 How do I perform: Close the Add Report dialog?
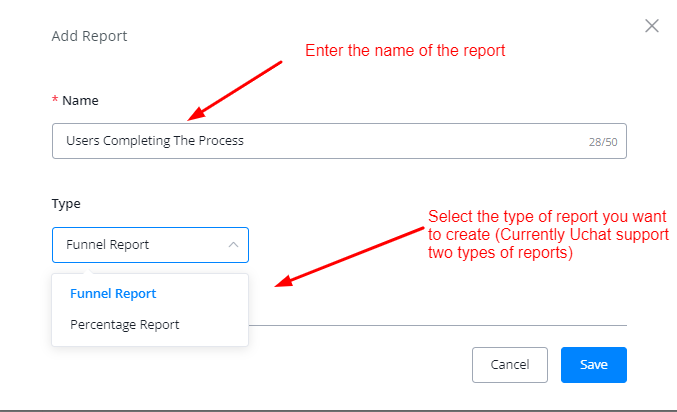pyautogui.click(x=652, y=26)
